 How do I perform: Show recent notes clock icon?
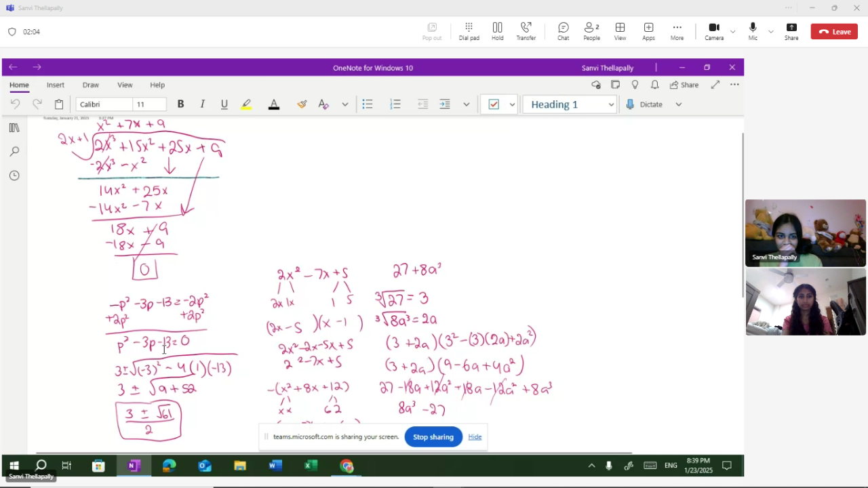coord(14,176)
